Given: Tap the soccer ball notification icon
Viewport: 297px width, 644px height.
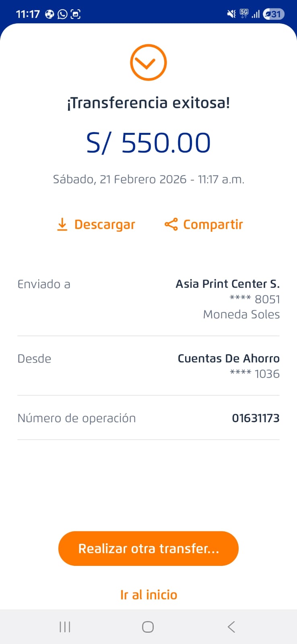Looking at the screenshot, I should [49, 14].
